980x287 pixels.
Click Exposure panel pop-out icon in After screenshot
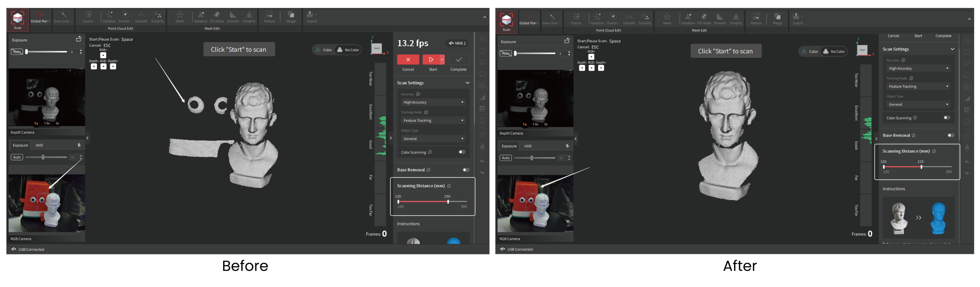[567, 41]
